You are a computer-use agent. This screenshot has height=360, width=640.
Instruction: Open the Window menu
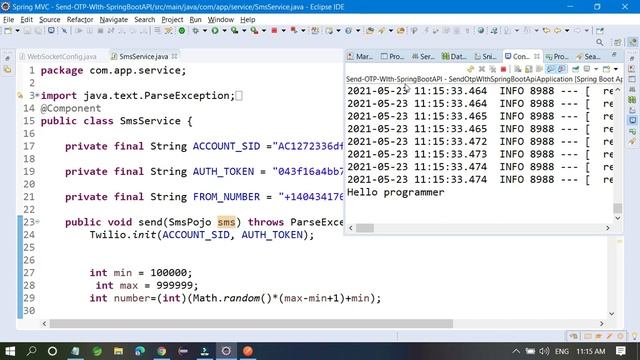[220, 20]
